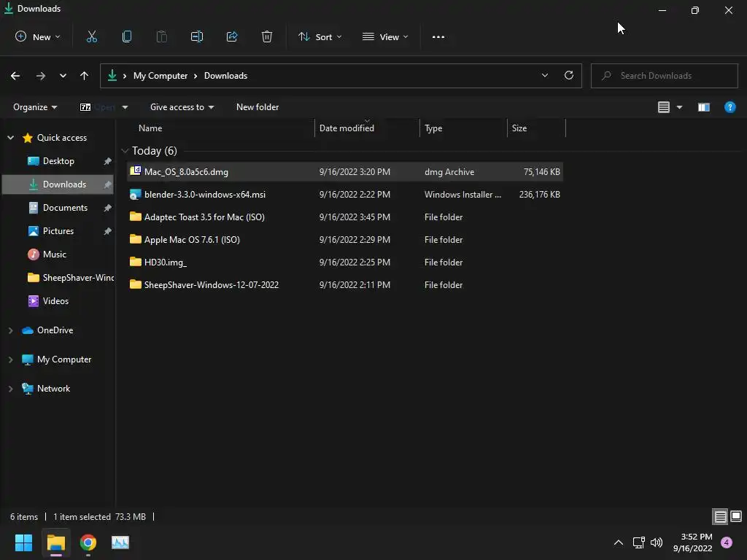Click the Mac_OS_8.0a5c6.dmg file icon
This screenshot has height=560, width=747.
135,171
